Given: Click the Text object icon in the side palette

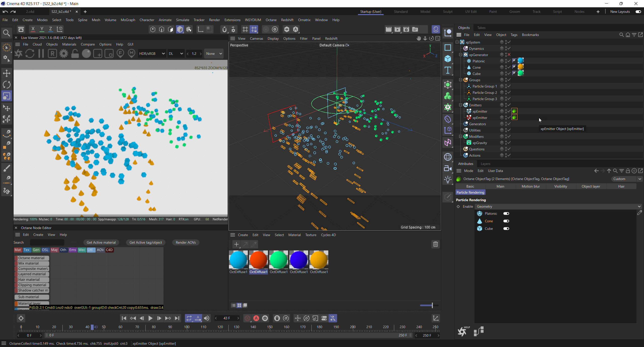Looking at the screenshot, I should [x=448, y=70].
